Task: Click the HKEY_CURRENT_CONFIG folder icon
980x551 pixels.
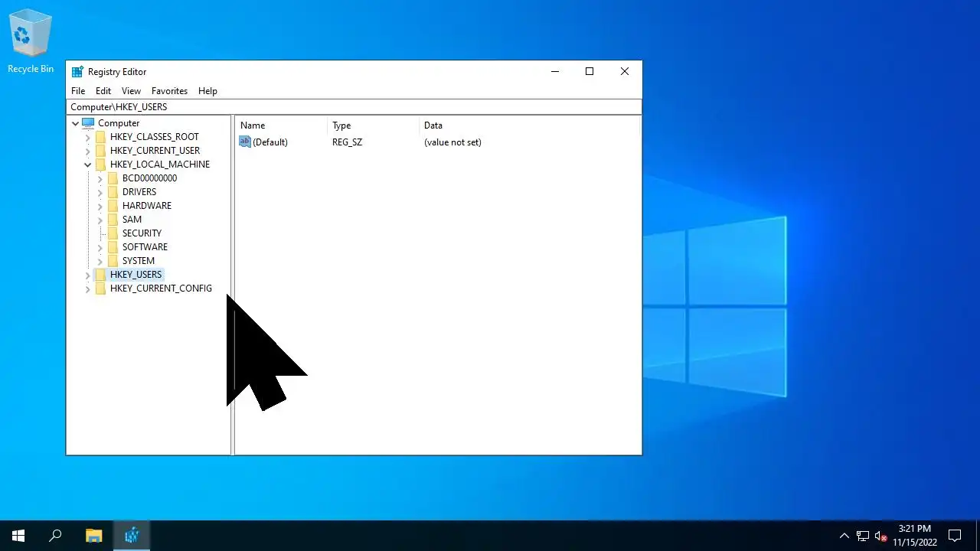Action: pos(100,289)
